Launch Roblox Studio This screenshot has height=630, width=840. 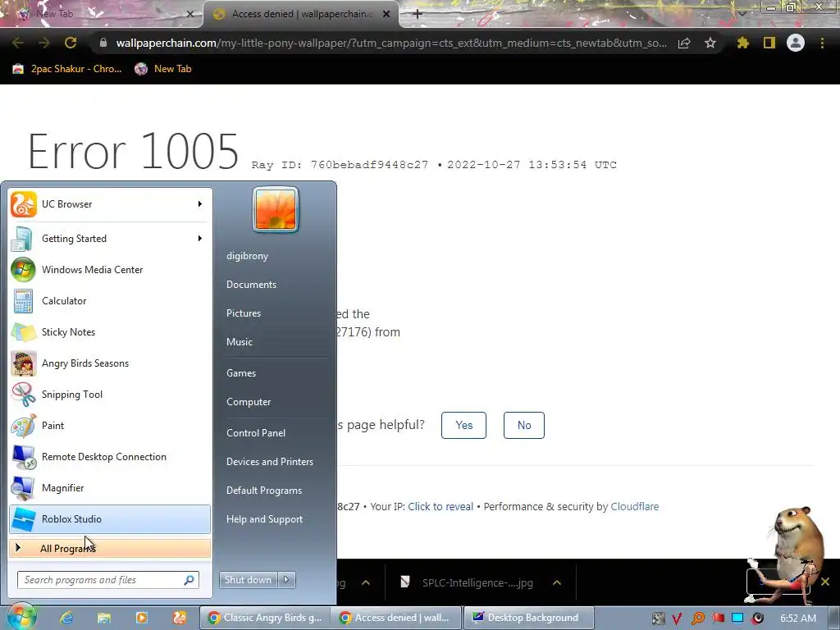(x=109, y=519)
